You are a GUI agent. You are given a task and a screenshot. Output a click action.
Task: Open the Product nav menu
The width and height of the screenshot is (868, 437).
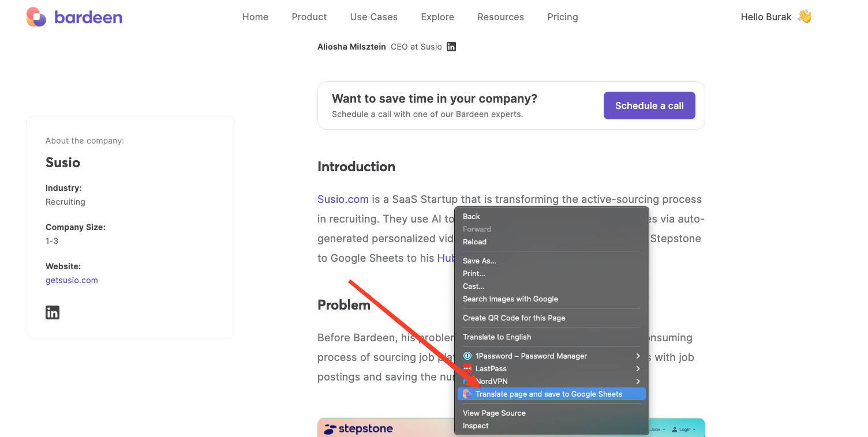(x=309, y=17)
